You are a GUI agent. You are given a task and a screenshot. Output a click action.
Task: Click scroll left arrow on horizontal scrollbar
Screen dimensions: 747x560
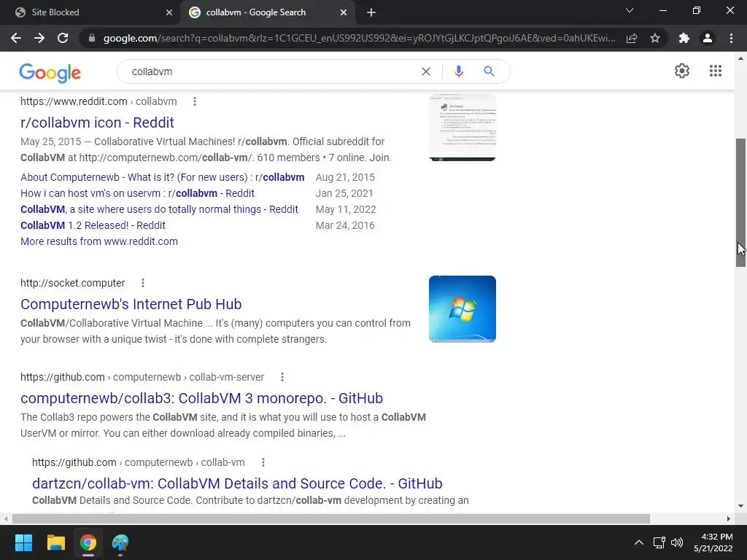pos(6,518)
